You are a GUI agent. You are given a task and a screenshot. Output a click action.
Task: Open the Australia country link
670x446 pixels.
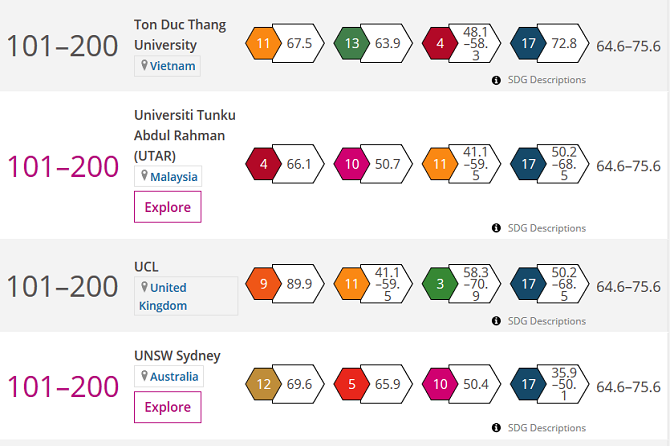[174, 376]
